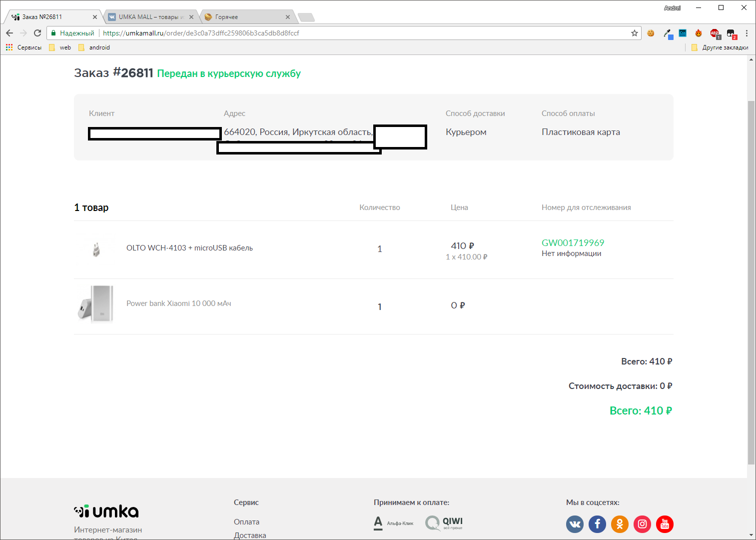This screenshot has height=540, width=756.
Task: Click the Заказ #26811 heading
Action: tap(113, 73)
